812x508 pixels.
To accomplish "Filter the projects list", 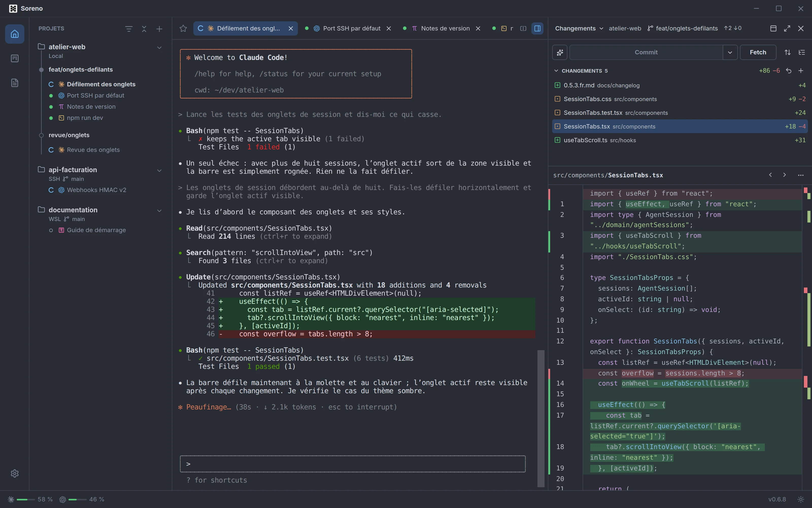I will [128, 29].
